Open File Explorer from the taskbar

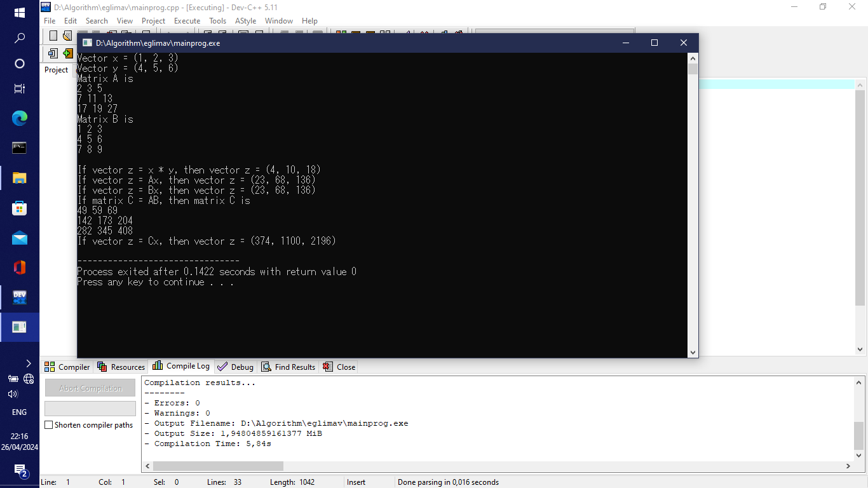[x=20, y=178]
